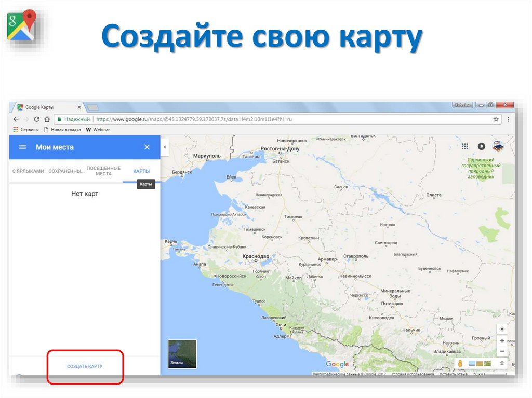
Task: Zoom out on the map
Action: click(x=502, y=351)
